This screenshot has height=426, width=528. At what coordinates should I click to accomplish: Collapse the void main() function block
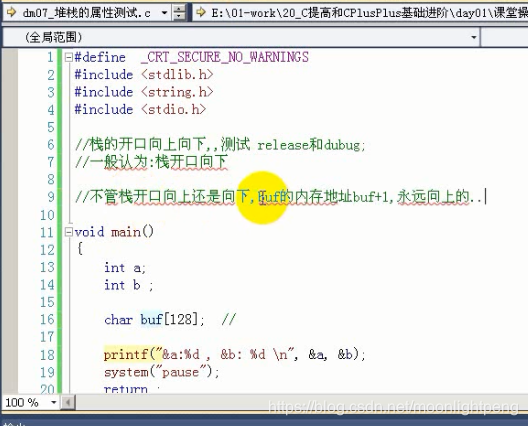(x=69, y=232)
